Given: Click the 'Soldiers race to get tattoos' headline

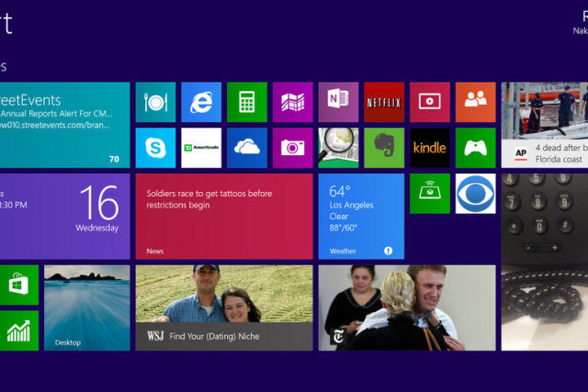Looking at the screenshot, I should [x=209, y=199].
